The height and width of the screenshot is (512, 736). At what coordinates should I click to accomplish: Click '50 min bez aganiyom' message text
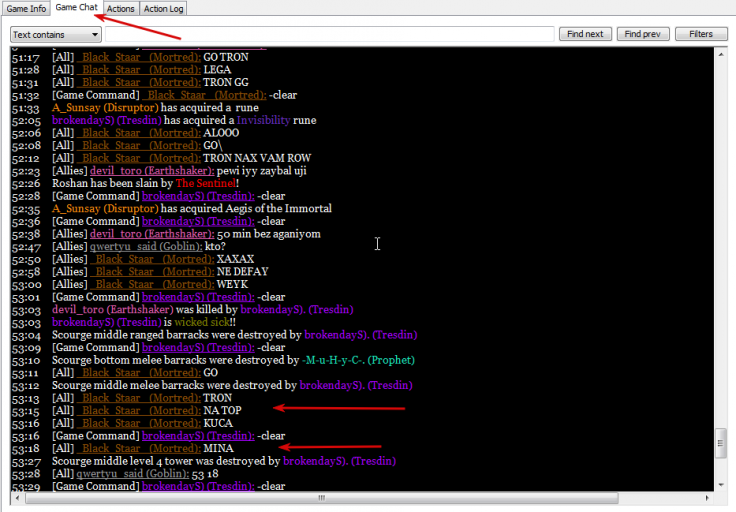pyautogui.click(x=269, y=234)
